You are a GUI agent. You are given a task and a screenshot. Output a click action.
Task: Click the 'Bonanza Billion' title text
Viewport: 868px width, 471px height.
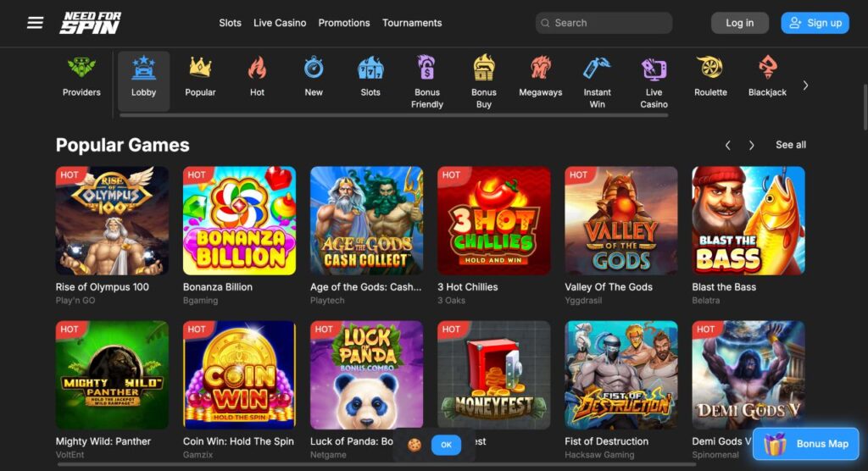tap(218, 286)
